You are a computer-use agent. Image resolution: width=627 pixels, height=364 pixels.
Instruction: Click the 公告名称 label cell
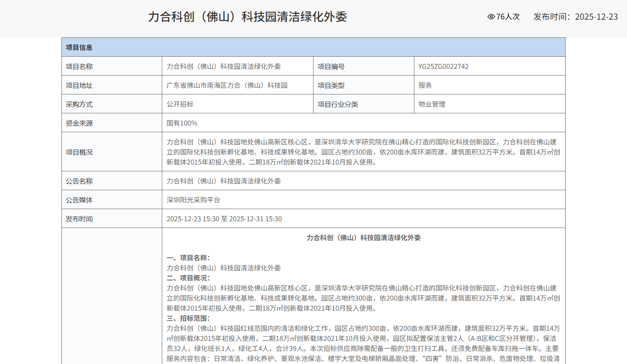(x=79, y=181)
